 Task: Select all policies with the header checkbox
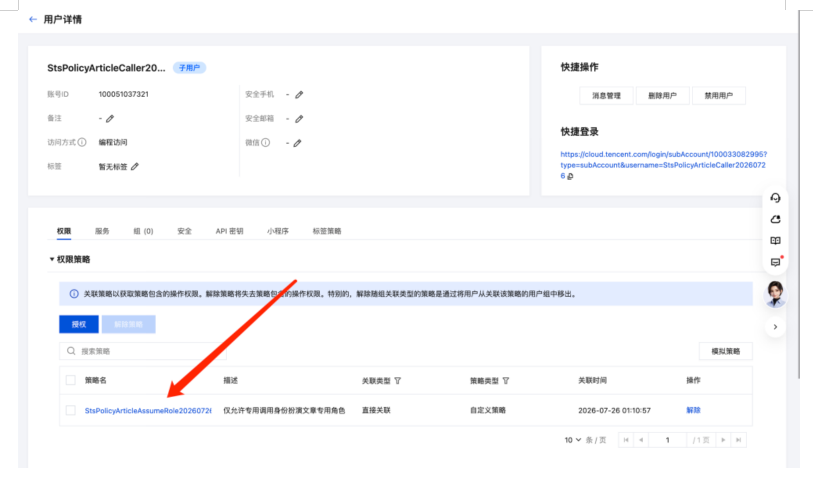pyautogui.click(x=71, y=380)
